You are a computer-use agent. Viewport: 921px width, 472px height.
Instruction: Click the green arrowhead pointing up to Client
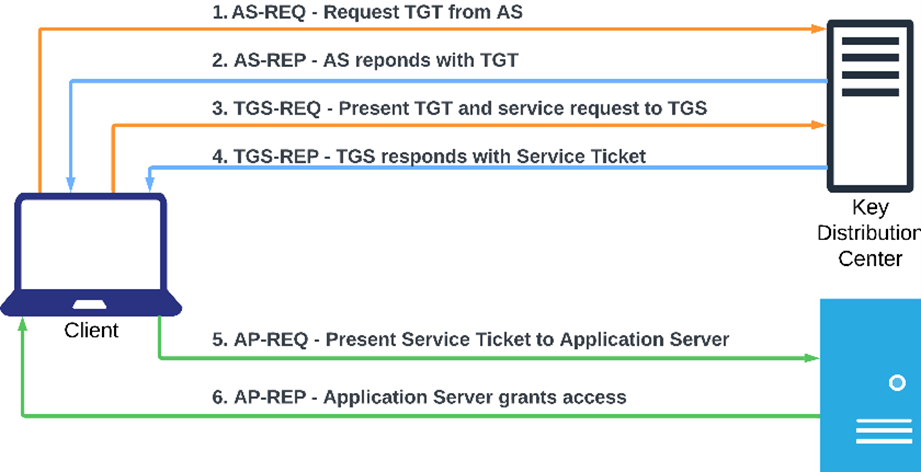tap(22, 325)
